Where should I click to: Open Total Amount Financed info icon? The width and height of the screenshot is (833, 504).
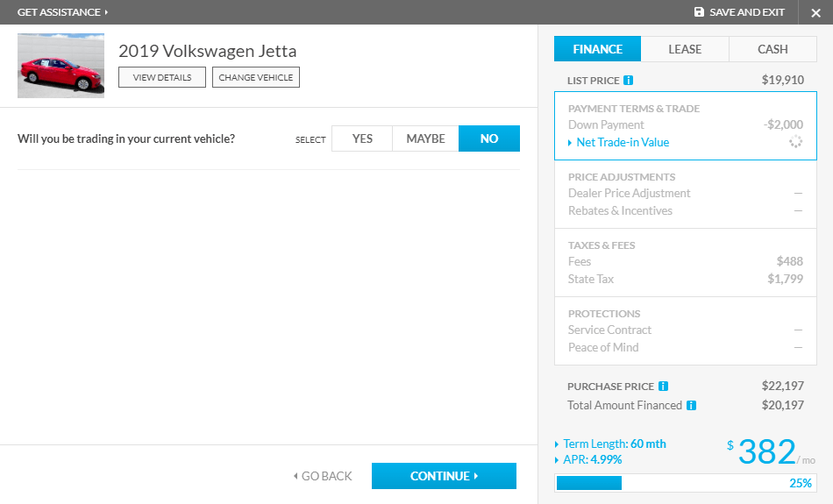(691, 405)
